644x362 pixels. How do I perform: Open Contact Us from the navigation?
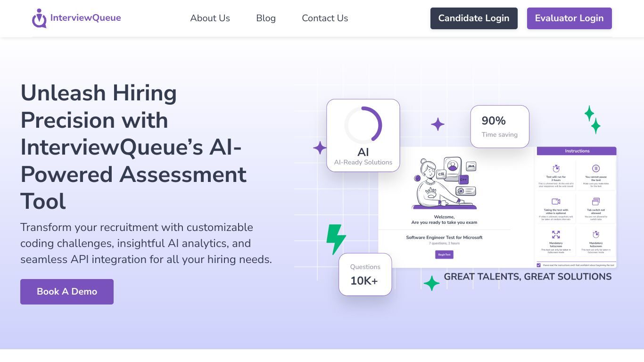tap(325, 18)
